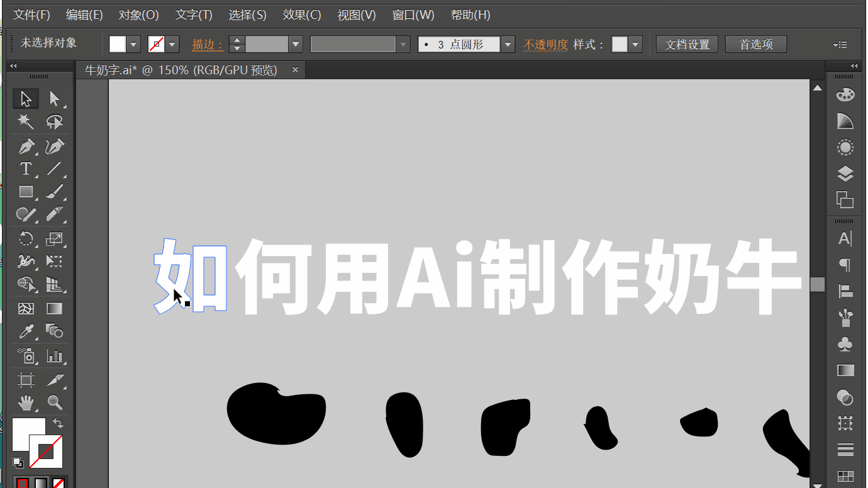Screen dimensions: 868x488
Task: Open the Align panel icon
Action: point(845,291)
